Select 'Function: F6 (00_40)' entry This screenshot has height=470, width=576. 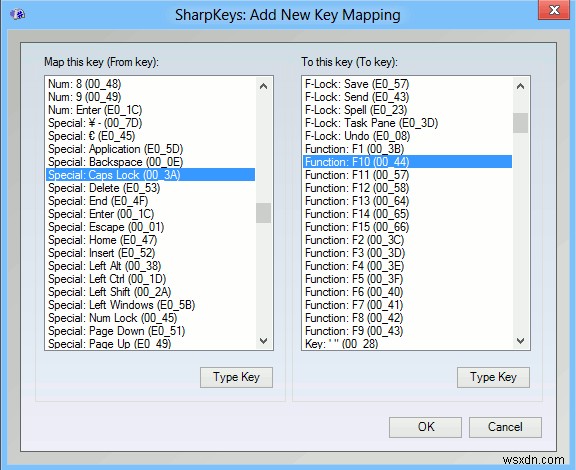[407, 292]
